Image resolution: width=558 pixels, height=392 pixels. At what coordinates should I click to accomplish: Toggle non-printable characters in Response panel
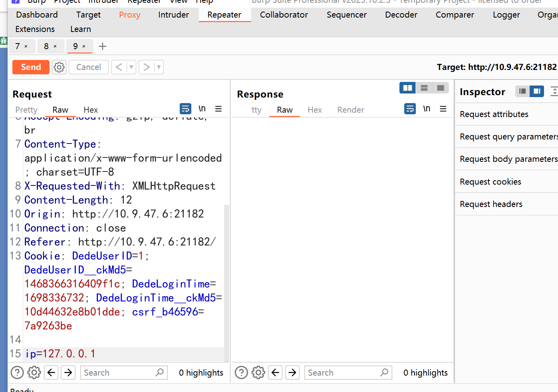[427, 109]
